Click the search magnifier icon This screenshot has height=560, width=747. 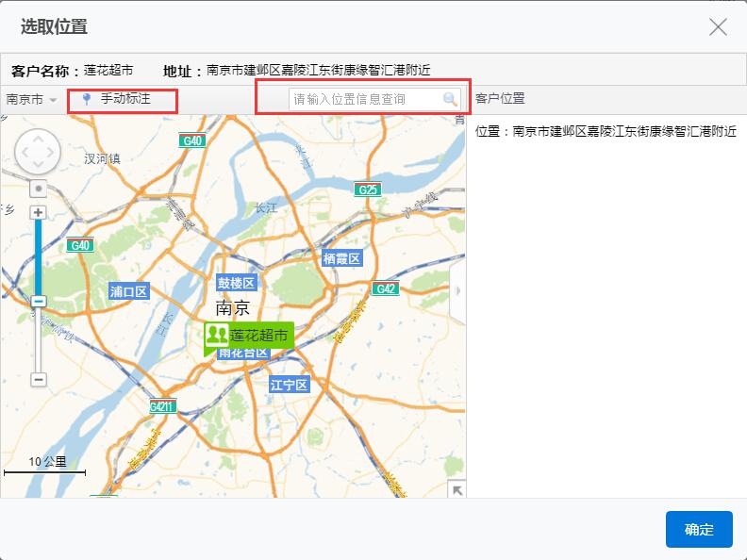coord(451,99)
